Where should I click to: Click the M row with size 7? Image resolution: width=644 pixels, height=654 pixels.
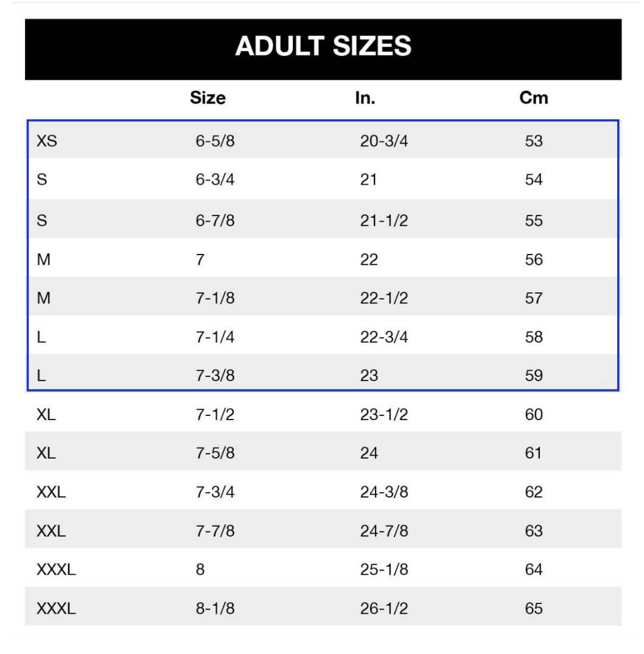coord(323,259)
